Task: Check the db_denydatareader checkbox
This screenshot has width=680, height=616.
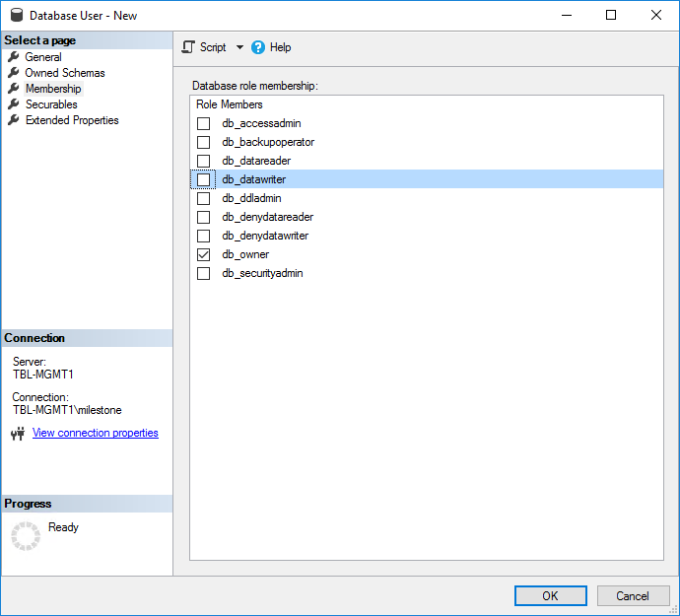Action: [x=203, y=217]
